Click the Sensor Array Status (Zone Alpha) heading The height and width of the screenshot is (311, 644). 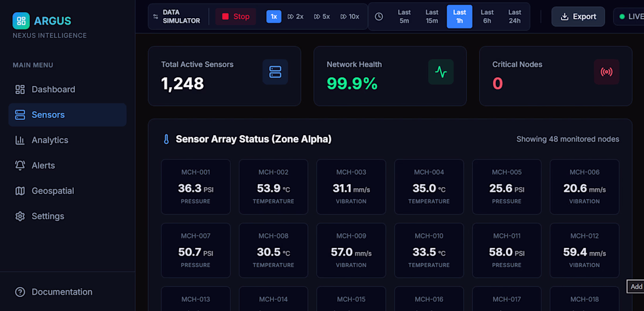click(254, 139)
